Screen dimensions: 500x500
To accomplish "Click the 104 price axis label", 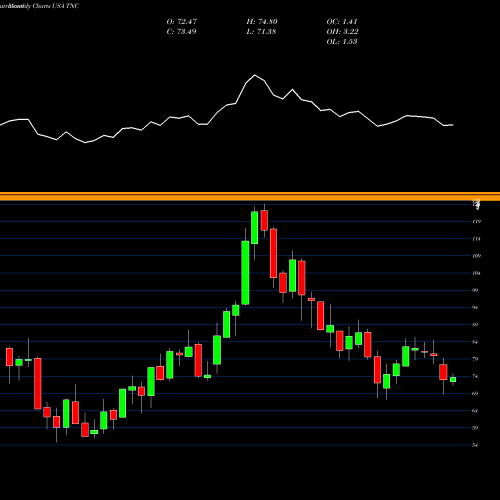I will [x=477, y=273].
